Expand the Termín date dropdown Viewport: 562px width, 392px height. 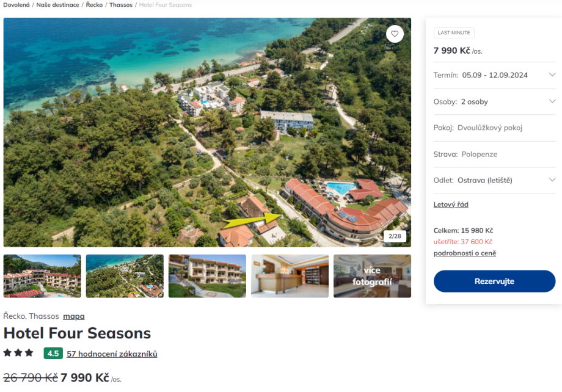552,75
